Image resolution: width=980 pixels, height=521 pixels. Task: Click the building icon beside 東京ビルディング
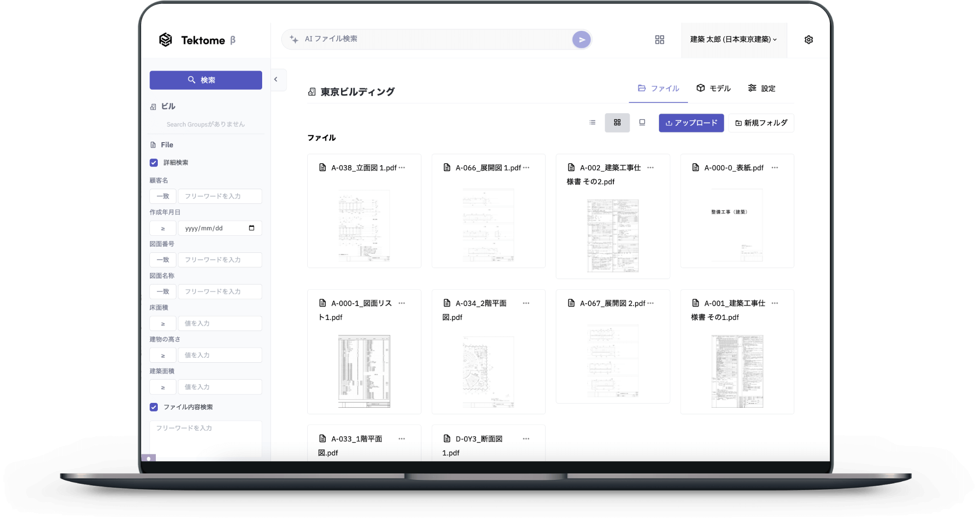(312, 92)
